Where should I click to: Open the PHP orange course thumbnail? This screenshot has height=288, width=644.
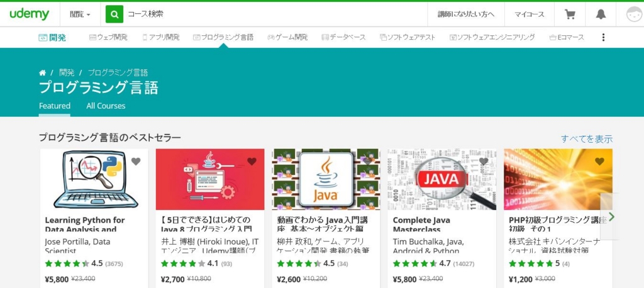click(x=558, y=179)
